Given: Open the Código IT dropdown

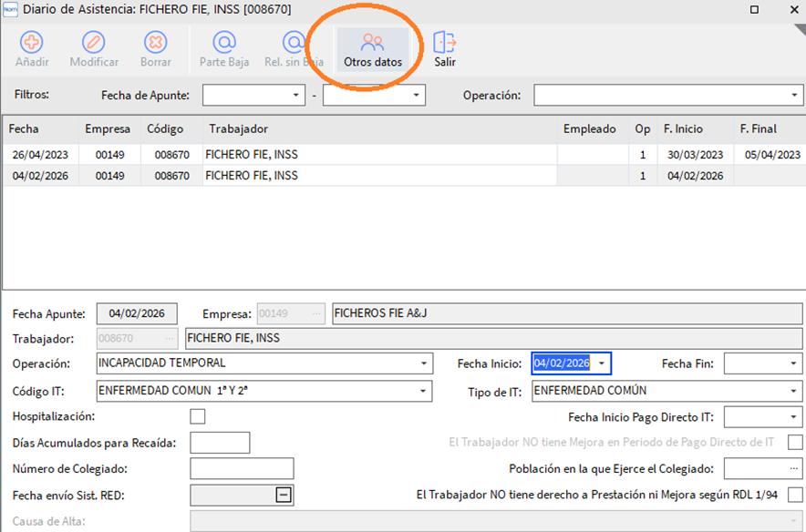Looking at the screenshot, I should pos(423,391).
